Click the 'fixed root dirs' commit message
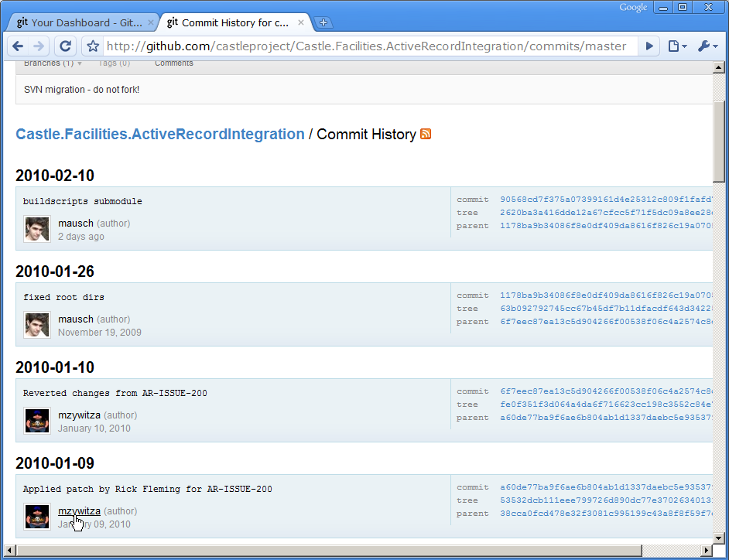The width and height of the screenshot is (729, 560). (63, 298)
